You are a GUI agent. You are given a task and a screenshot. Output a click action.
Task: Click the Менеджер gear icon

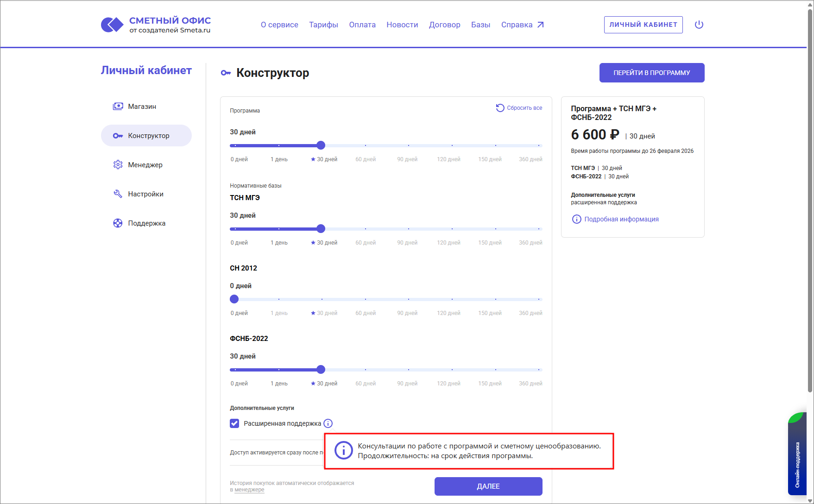point(118,165)
